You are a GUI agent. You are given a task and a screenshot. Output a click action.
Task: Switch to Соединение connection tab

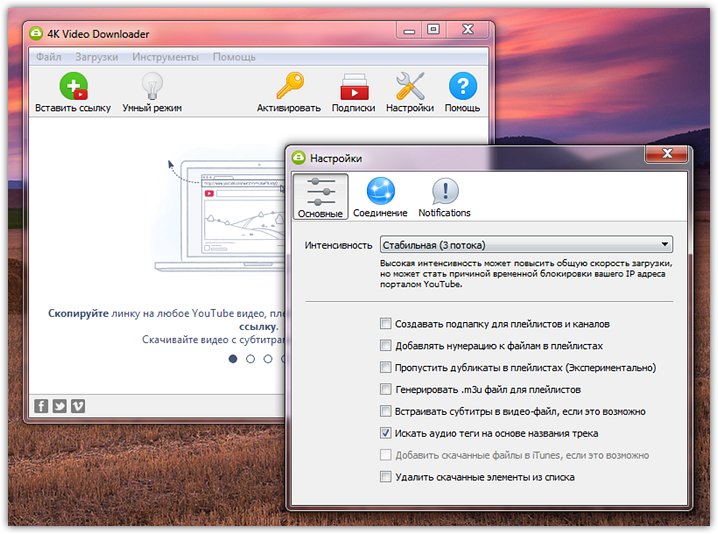click(380, 196)
